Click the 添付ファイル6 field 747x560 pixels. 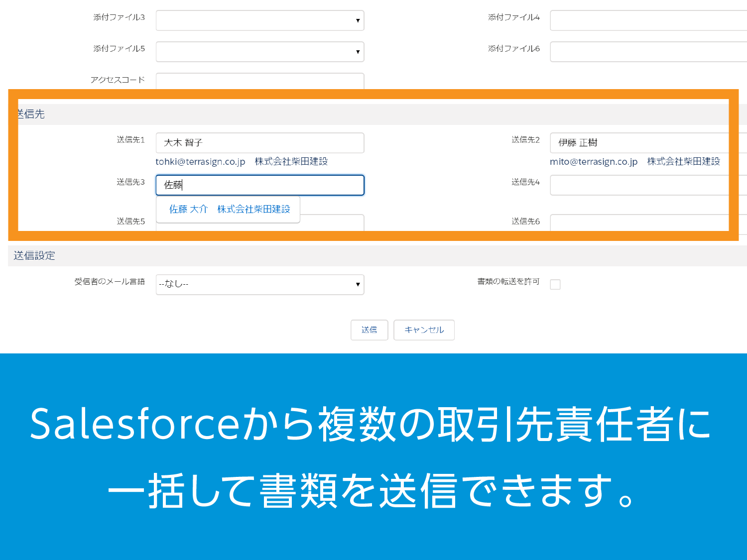point(648,52)
